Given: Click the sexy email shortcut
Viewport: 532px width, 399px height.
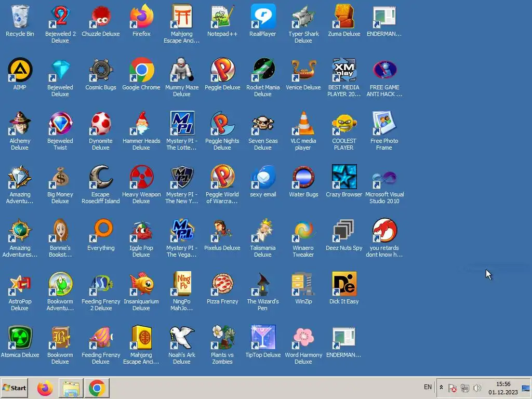Looking at the screenshot, I should coord(262,177).
